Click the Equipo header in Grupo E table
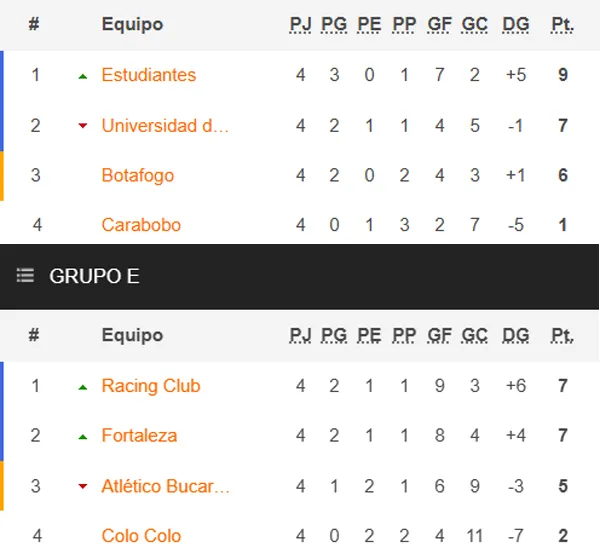 tap(132, 336)
